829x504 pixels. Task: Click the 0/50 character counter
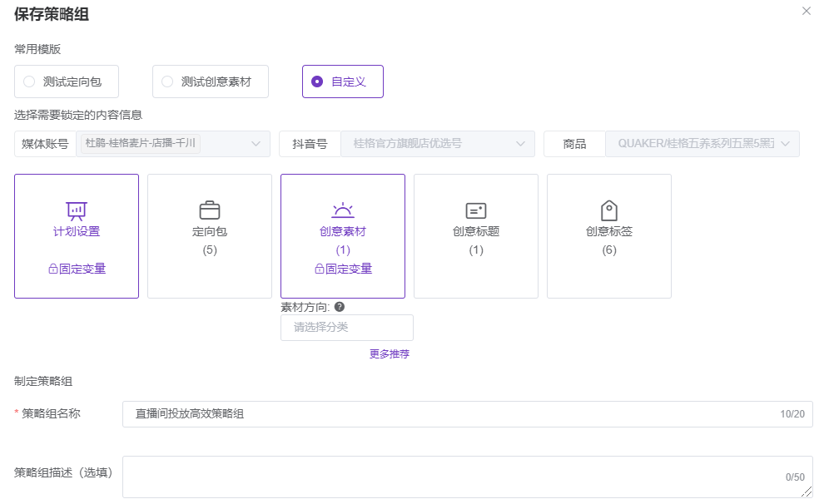coord(795,477)
